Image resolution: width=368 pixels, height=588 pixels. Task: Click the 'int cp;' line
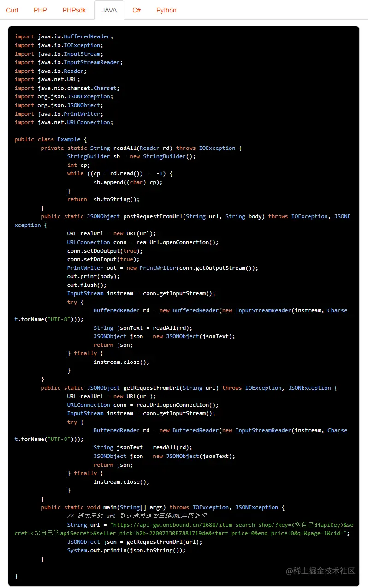click(x=78, y=165)
